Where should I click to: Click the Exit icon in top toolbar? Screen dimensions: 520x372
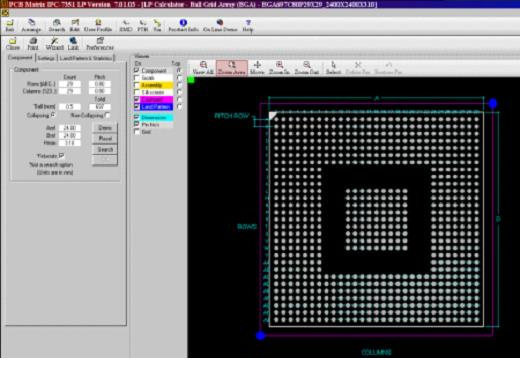10,25
